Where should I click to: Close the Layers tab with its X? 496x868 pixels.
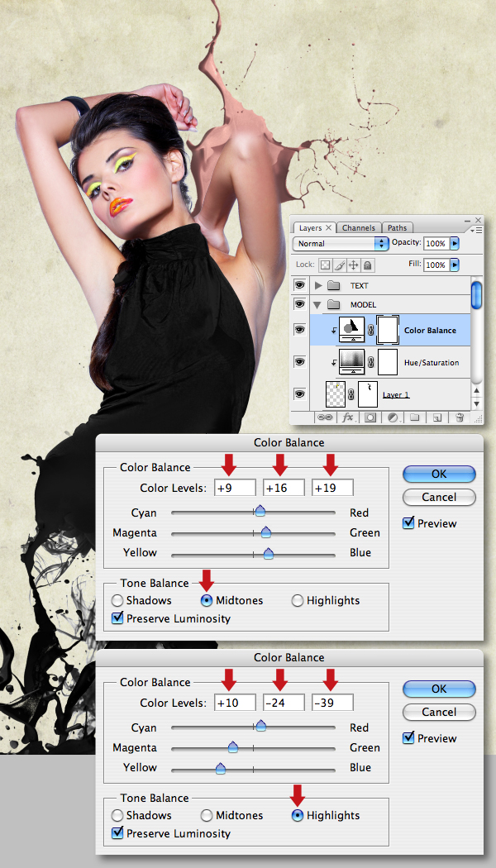pyautogui.click(x=328, y=227)
